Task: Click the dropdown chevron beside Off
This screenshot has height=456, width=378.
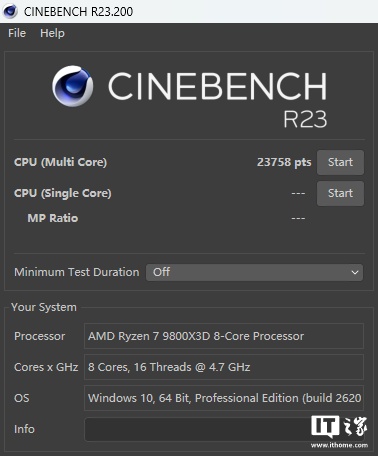Action: point(355,273)
